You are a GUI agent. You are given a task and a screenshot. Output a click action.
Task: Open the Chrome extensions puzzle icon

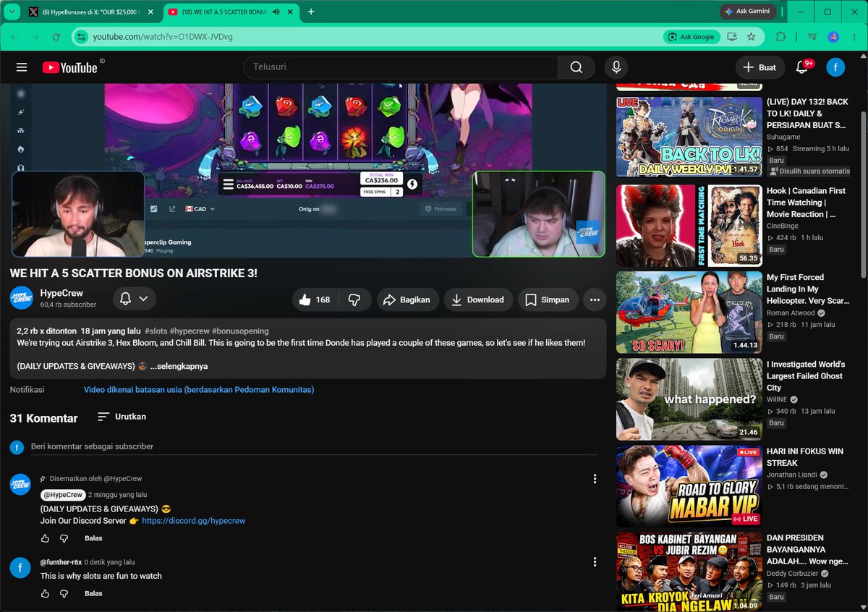780,36
